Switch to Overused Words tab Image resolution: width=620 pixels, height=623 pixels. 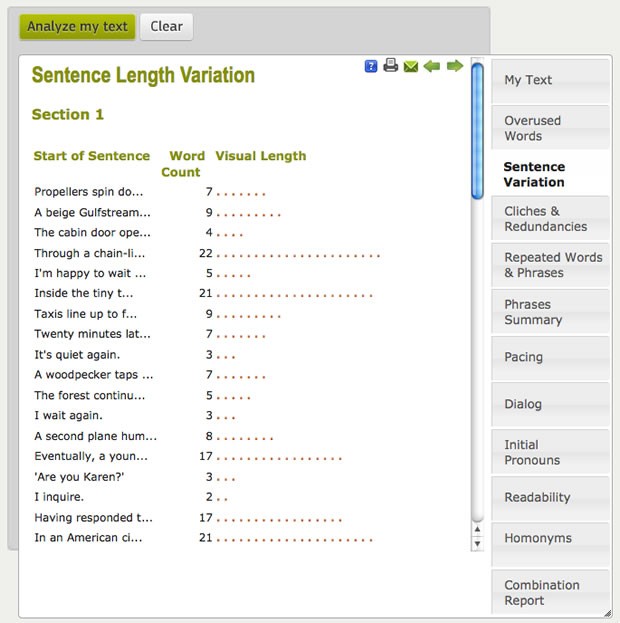point(550,128)
